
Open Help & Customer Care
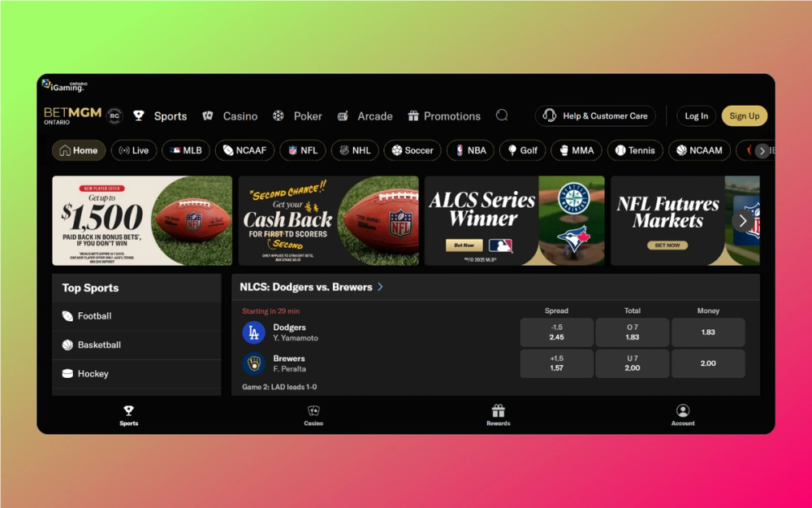[595, 115]
